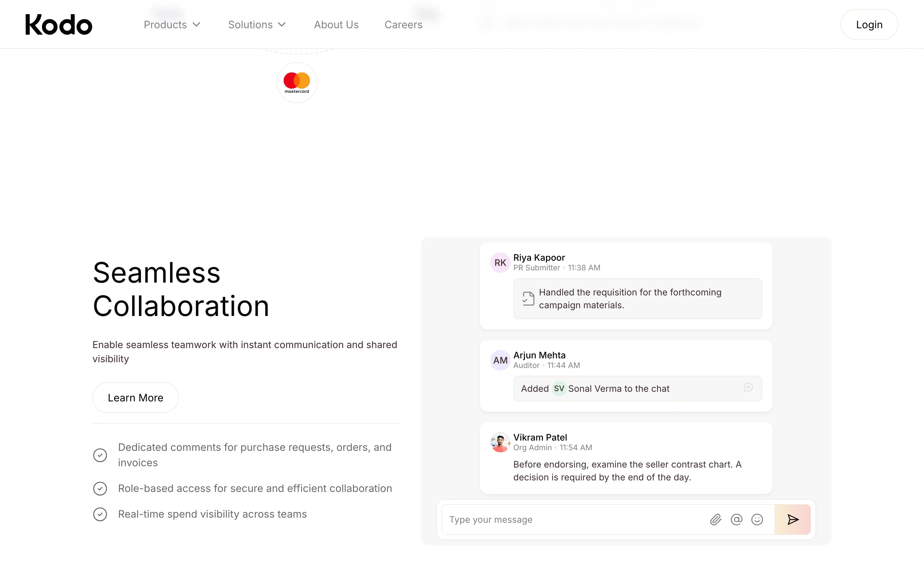Expand the Solutions dropdown menu
Image resolution: width=924 pixels, height=578 pixels.
(257, 25)
